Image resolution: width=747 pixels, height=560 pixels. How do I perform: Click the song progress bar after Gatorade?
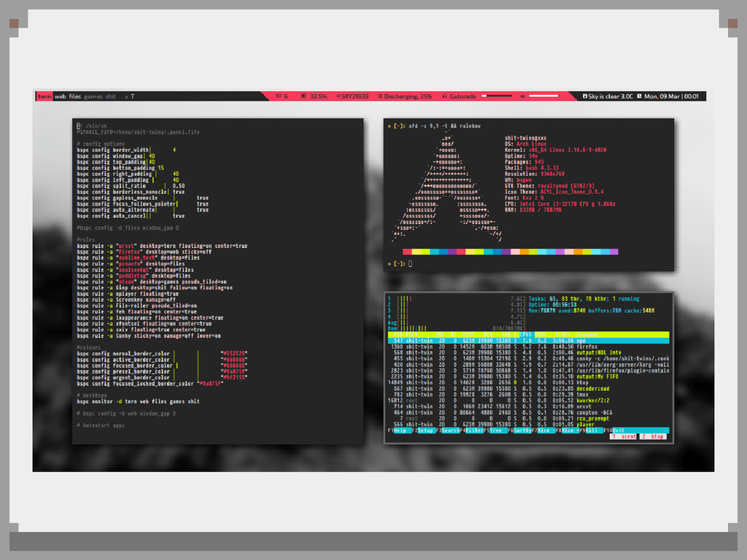(497, 96)
